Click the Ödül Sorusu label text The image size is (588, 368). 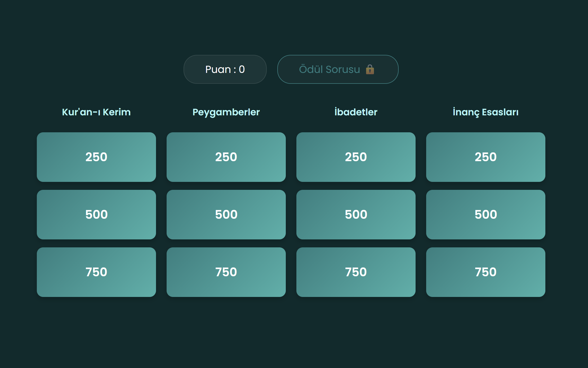click(329, 69)
